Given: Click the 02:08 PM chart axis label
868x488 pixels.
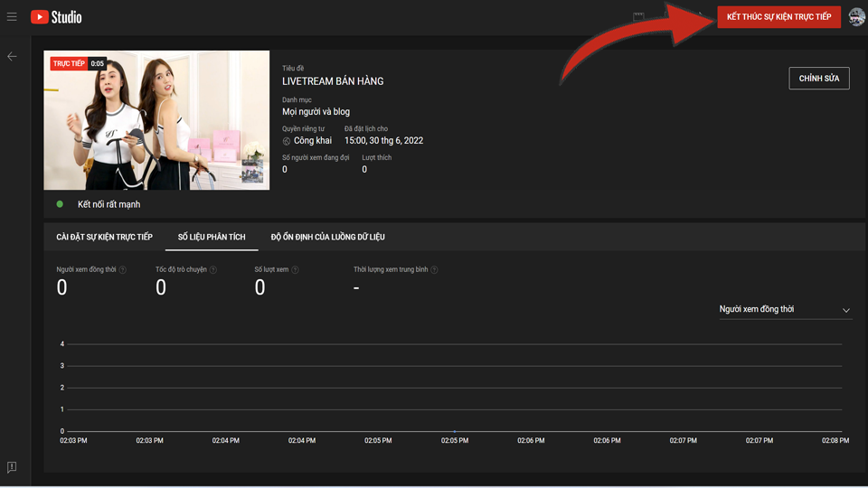Looking at the screenshot, I should (835, 441).
